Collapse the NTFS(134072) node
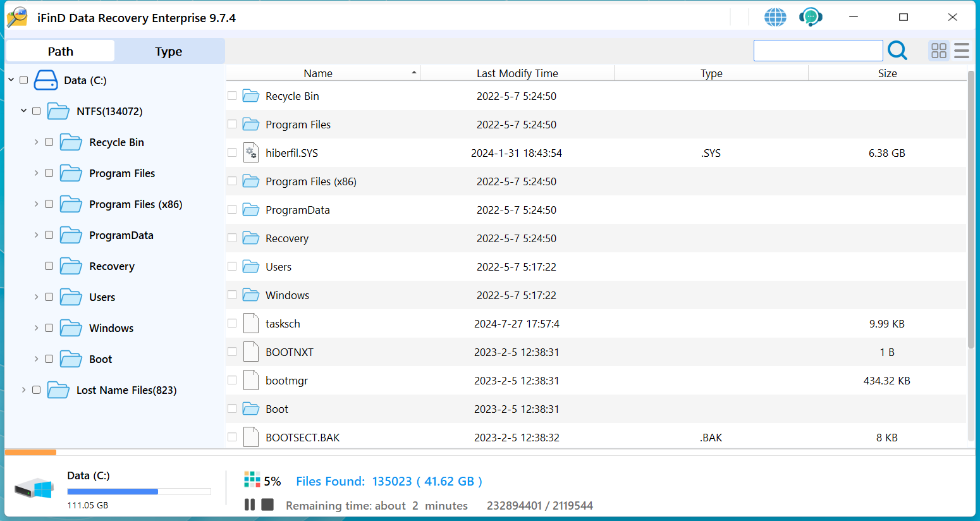The image size is (980, 521). pos(23,111)
